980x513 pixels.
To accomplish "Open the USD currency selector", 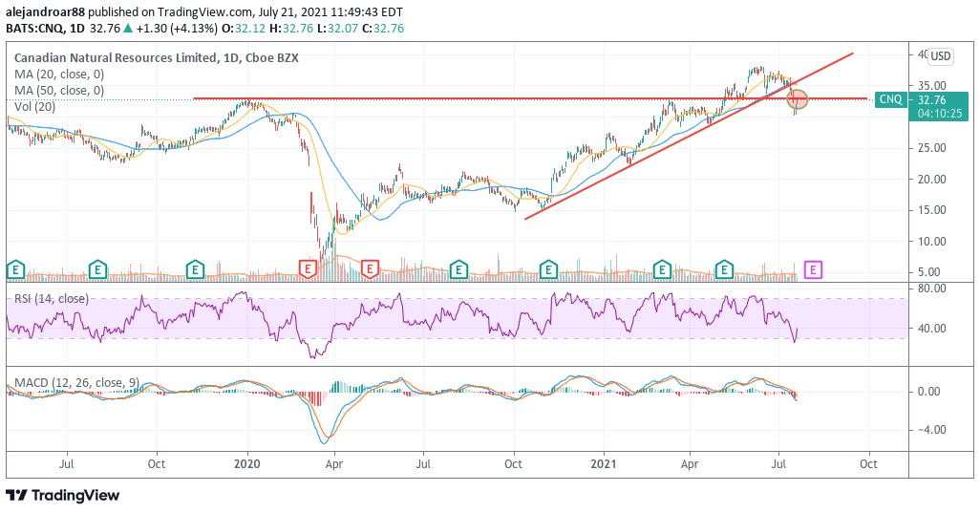I will (x=940, y=56).
